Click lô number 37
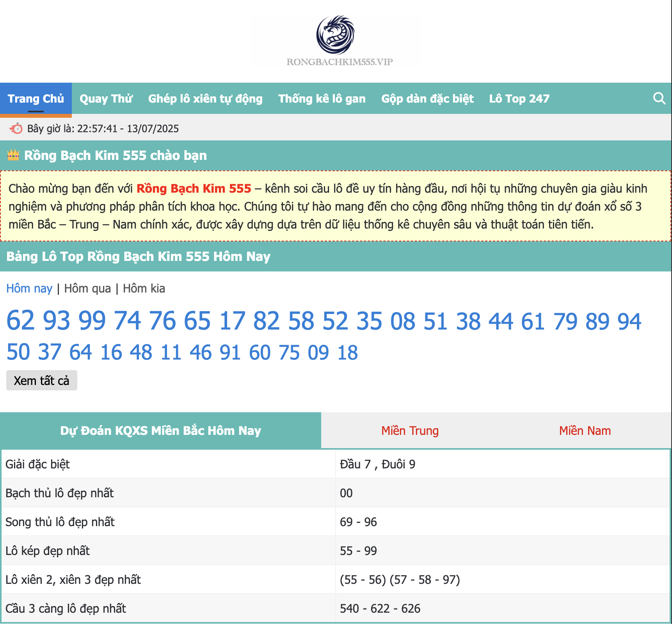 (x=50, y=352)
